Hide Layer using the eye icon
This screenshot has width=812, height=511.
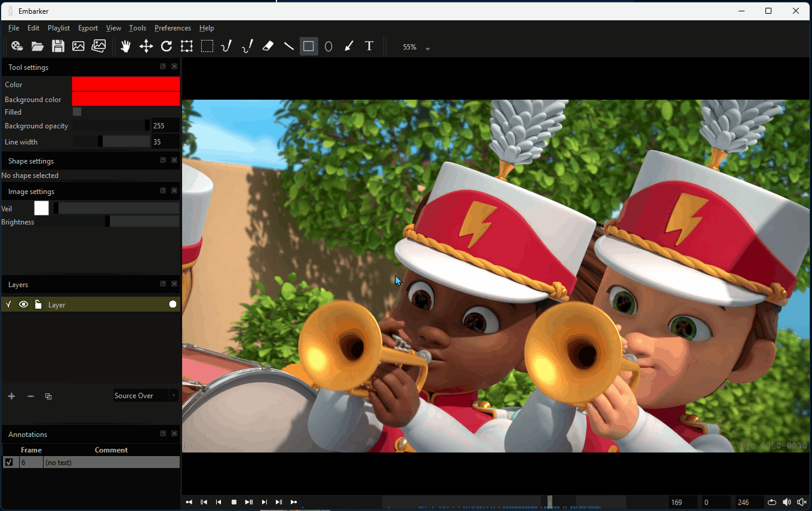click(23, 304)
